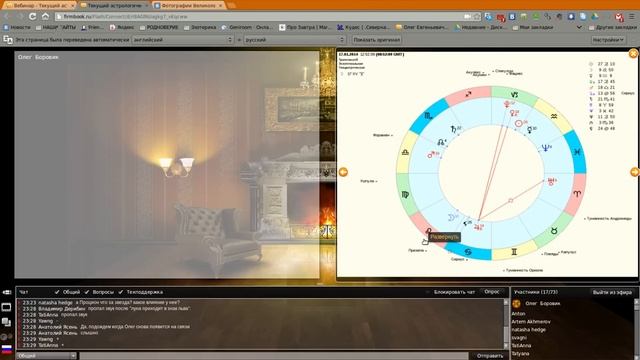Click the Участники participants panel header

click(x=536, y=292)
